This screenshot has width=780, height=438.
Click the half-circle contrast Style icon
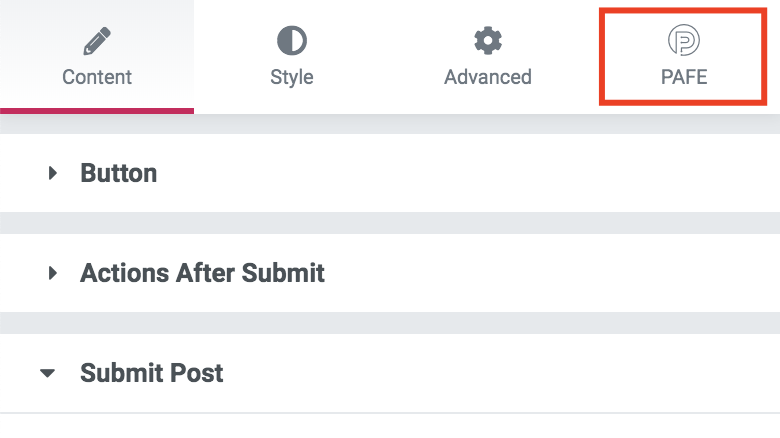click(292, 41)
